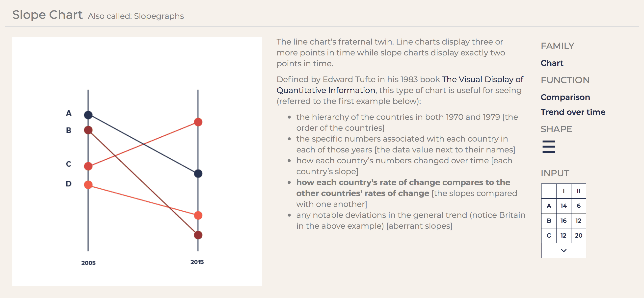This screenshot has height=298, width=644.
Task: Click the dark navy point A on 2005 axis
Action: click(88, 115)
